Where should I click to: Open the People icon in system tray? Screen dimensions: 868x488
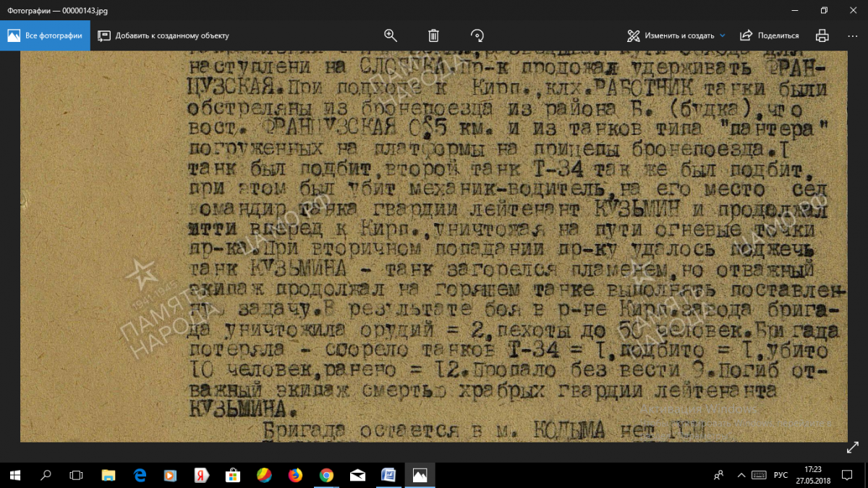coord(719,475)
